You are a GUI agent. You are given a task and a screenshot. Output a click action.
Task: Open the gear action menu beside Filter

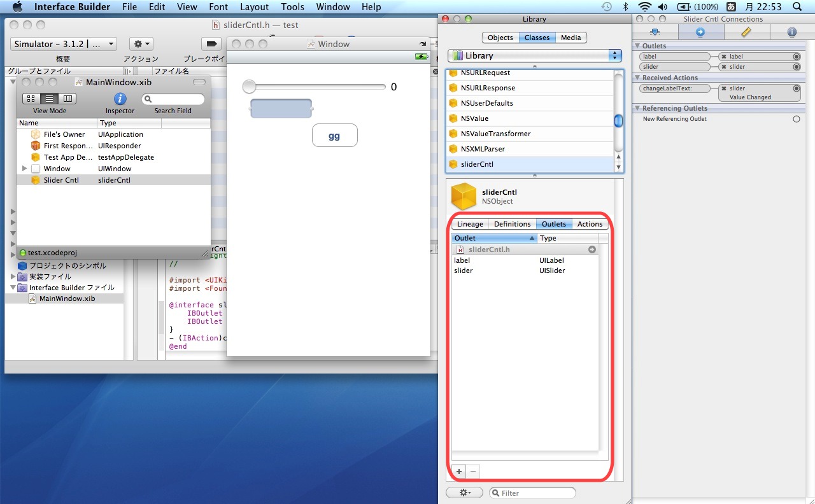point(465,493)
